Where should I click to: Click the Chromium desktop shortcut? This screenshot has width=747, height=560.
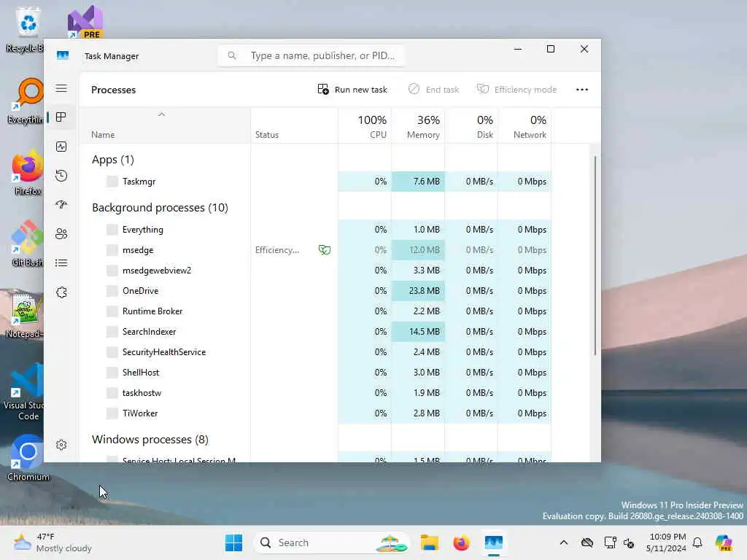tap(28, 458)
